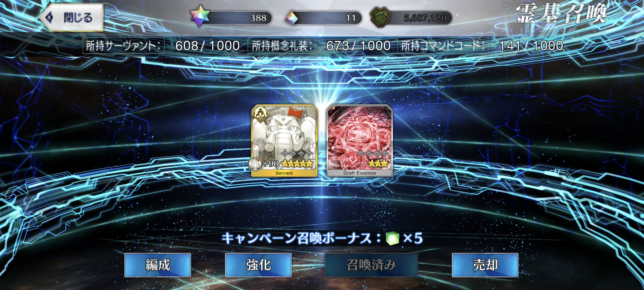The width and height of the screenshot is (644, 290).
Task: Tap the green cube campaign bonus icon
Action: [393, 238]
